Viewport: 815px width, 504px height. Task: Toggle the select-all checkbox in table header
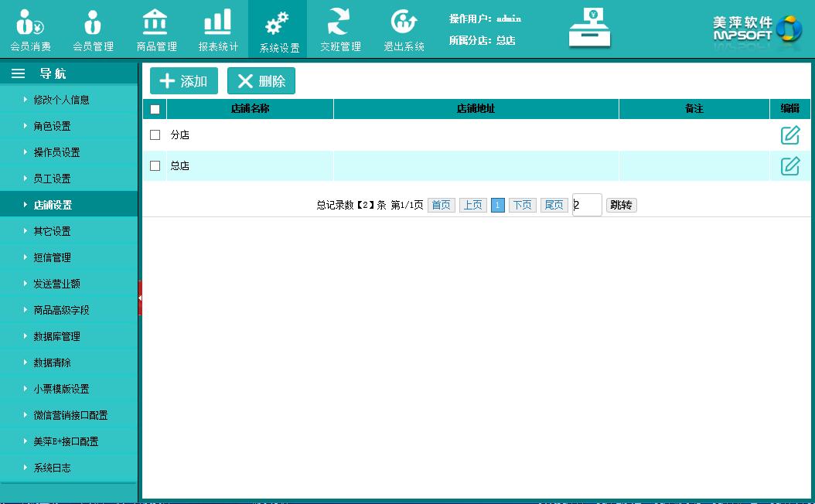(x=155, y=109)
